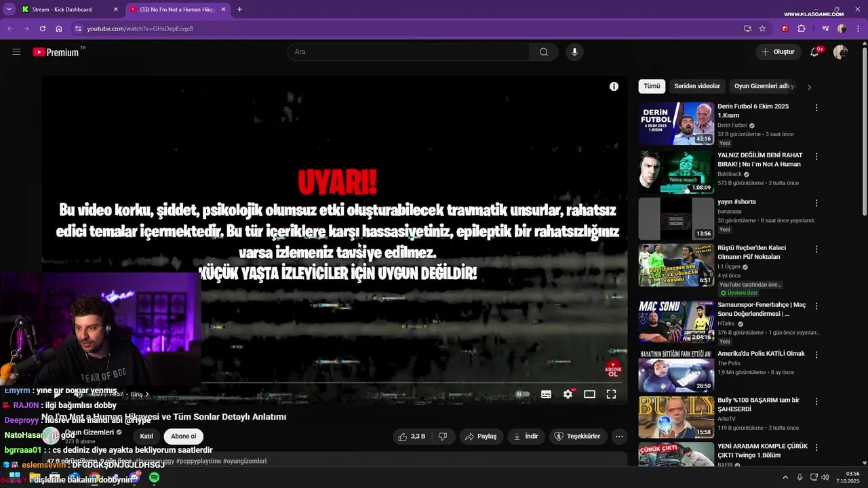Image resolution: width=868 pixels, height=488 pixels.
Task: Focus the Ara search field
Action: click(409, 52)
